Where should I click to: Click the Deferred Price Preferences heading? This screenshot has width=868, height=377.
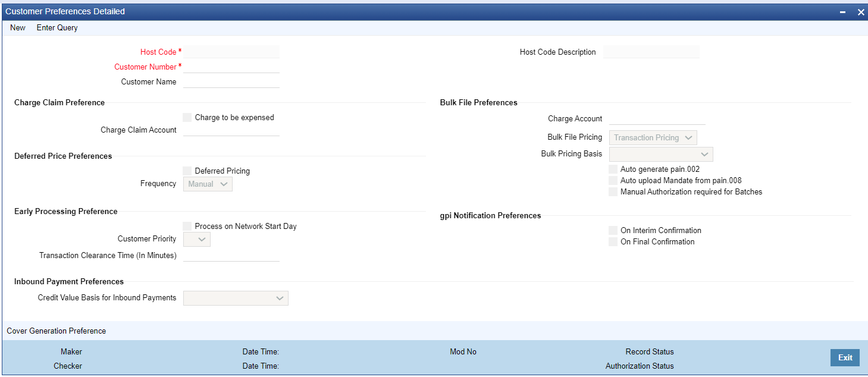63,156
